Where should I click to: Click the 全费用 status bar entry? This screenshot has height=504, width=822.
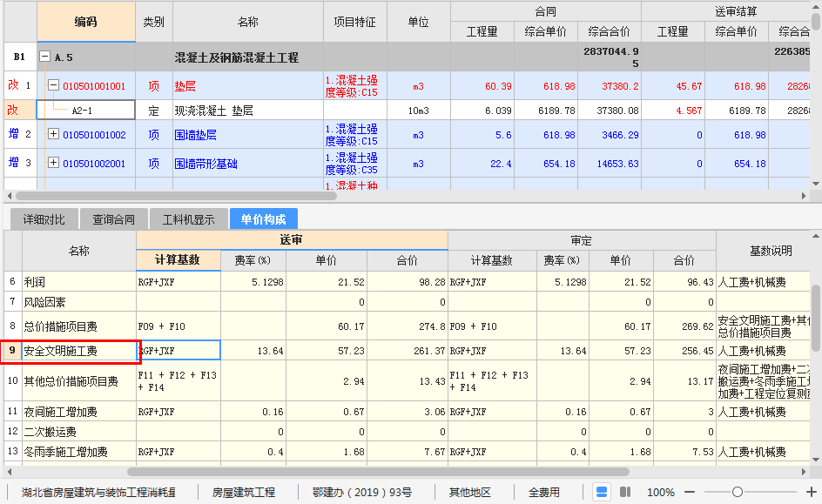543,493
